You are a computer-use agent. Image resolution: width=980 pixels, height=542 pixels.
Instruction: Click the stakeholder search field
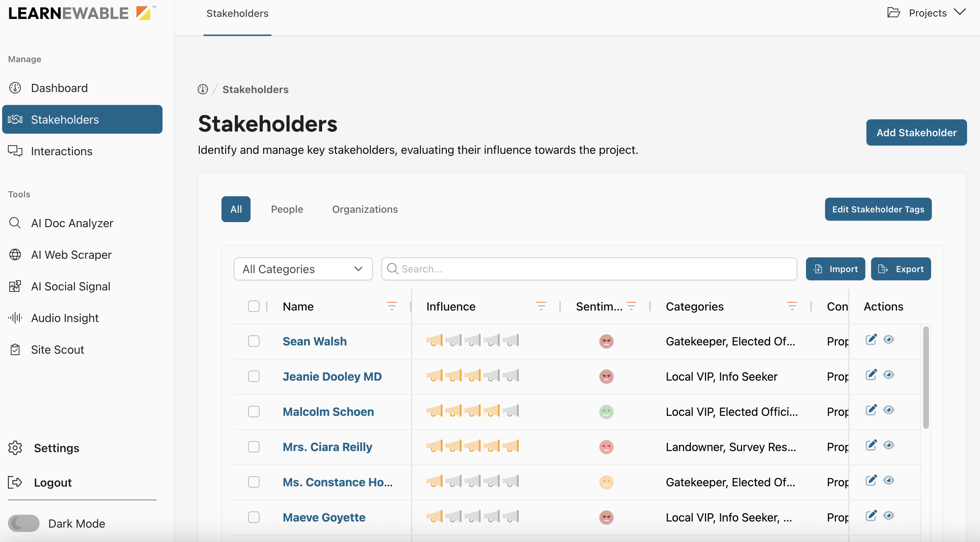point(589,269)
